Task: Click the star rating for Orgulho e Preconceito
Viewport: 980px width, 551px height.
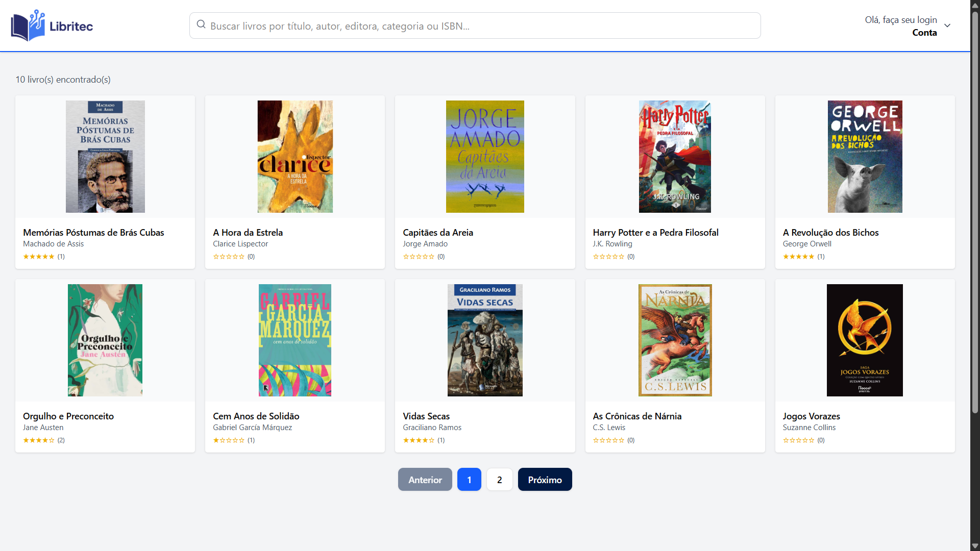Action: click(39, 440)
